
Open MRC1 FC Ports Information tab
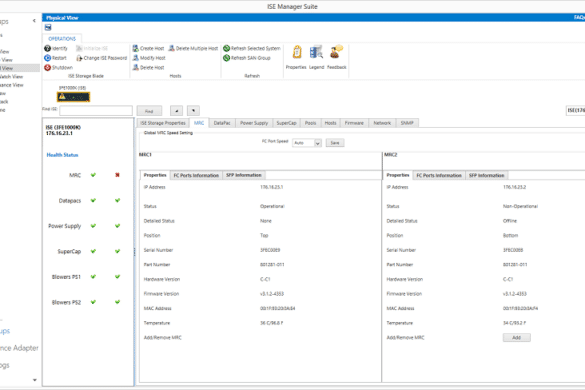pyautogui.click(x=196, y=175)
